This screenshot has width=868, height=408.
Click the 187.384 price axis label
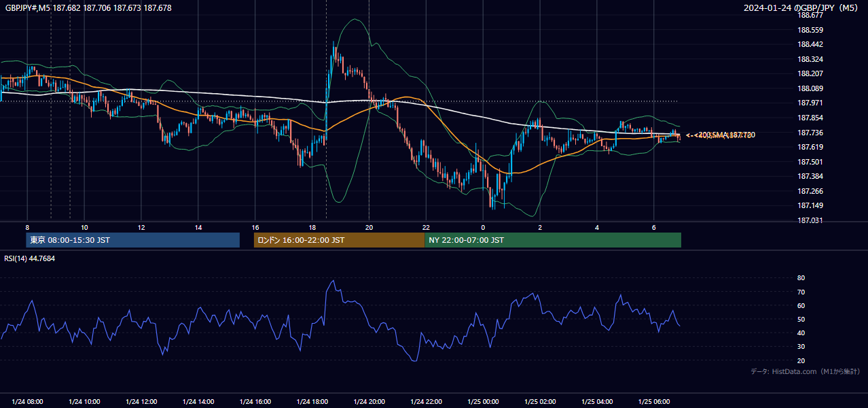click(810, 177)
